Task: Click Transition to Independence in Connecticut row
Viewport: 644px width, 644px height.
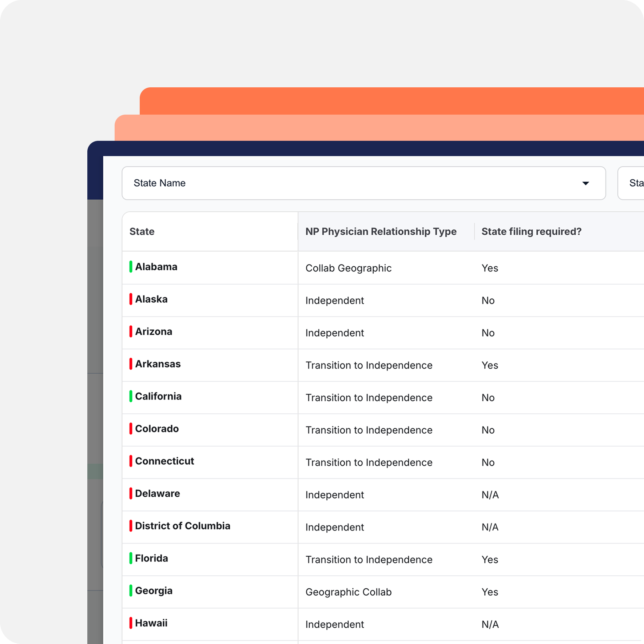Action: (369, 462)
